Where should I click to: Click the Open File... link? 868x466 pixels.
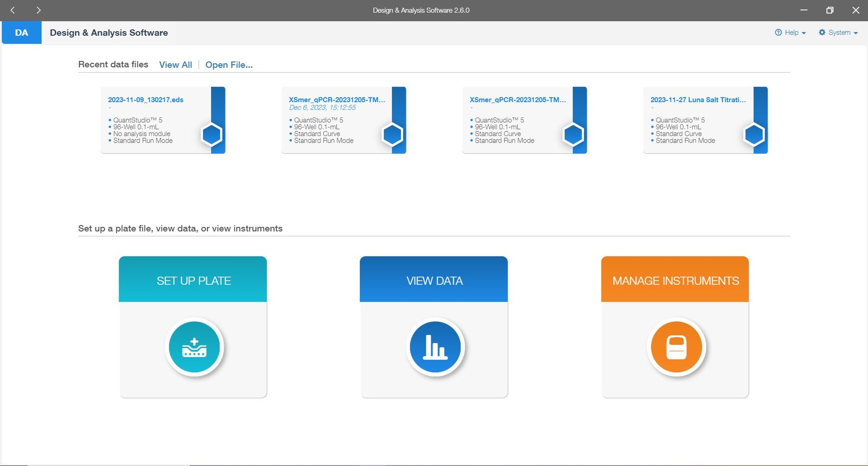tap(229, 65)
